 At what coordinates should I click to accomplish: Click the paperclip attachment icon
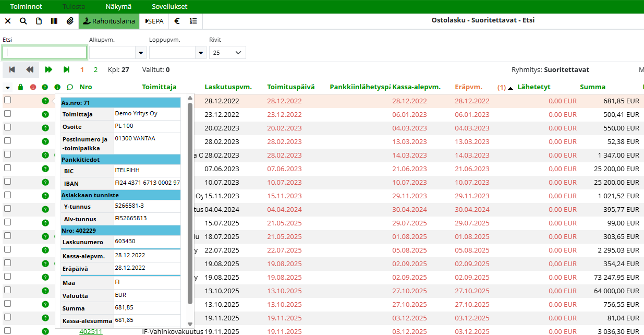(69, 21)
